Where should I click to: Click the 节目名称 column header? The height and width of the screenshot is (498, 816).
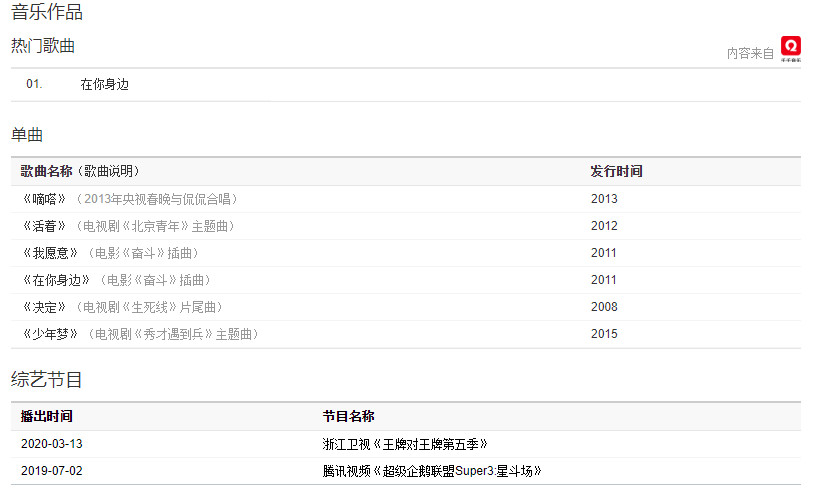pos(348,416)
